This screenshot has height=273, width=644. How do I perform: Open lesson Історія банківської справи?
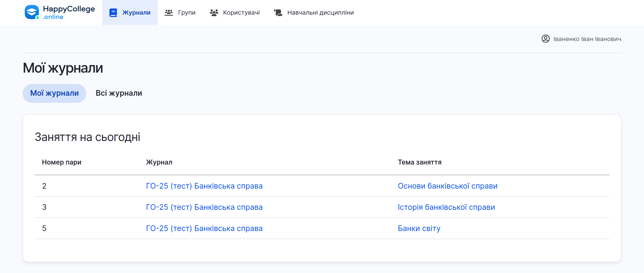coord(446,207)
